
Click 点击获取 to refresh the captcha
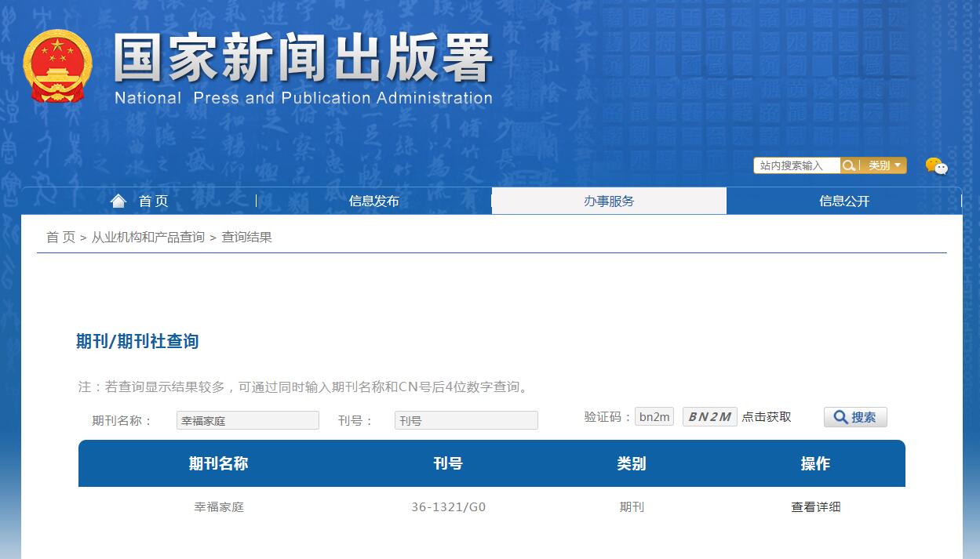click(765, 416)
